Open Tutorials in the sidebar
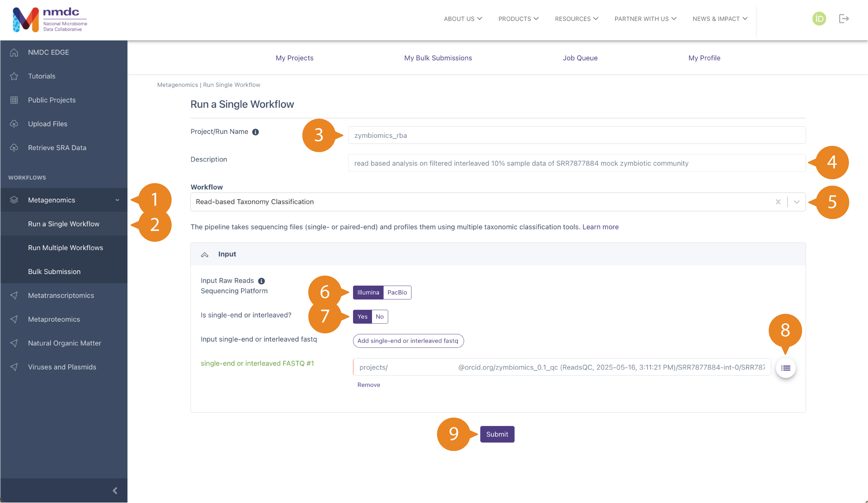Image resolution: width=868 pixels, height=503 pixels. pyautogui.click(x=64, y=76)
